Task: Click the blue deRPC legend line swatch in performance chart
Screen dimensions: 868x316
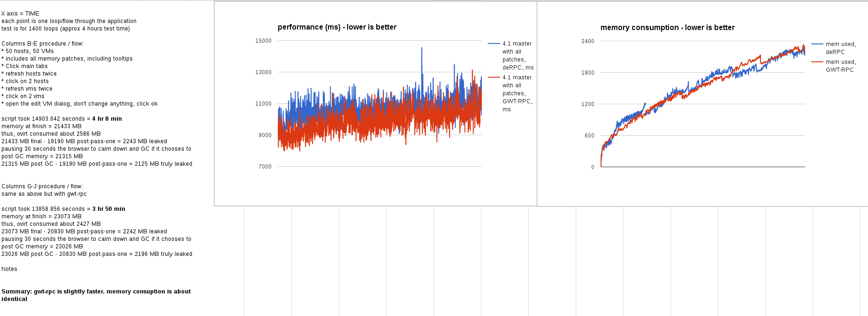Action: [x=494, y=44]
